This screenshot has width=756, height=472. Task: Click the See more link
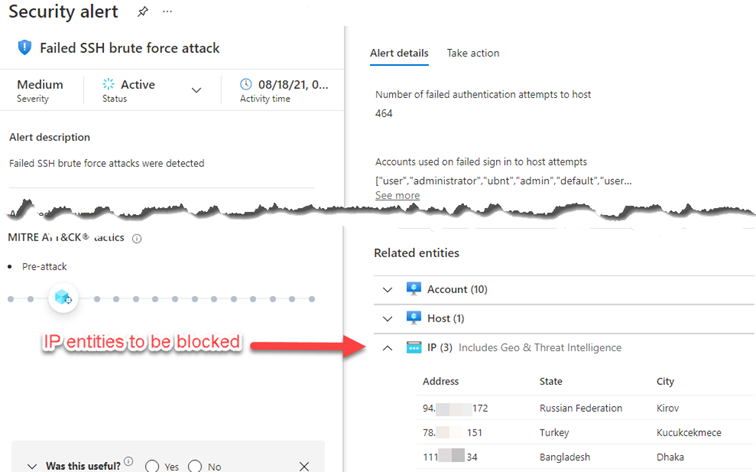point(397,195)
